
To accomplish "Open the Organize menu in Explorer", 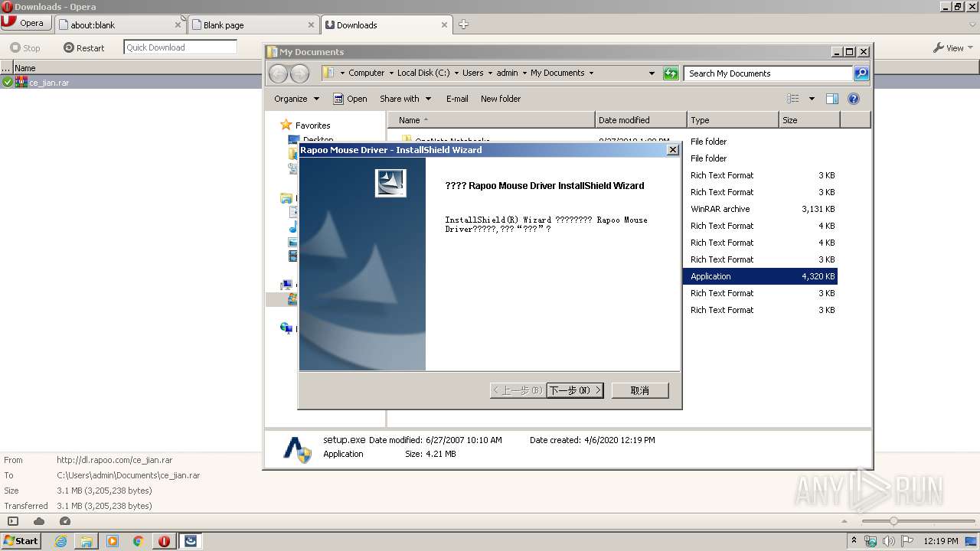I will 296,99.
